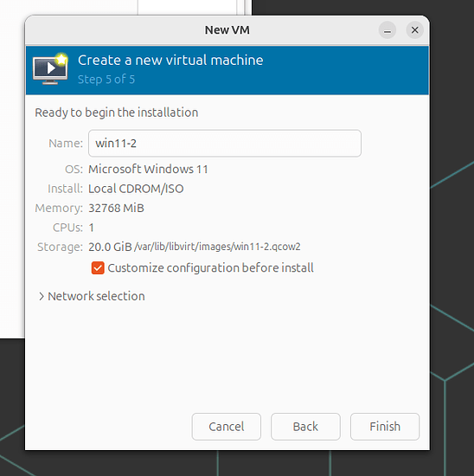Click the virtual machine monitor icon in header
The image size is (474, 476).
(x=50, y=69)
